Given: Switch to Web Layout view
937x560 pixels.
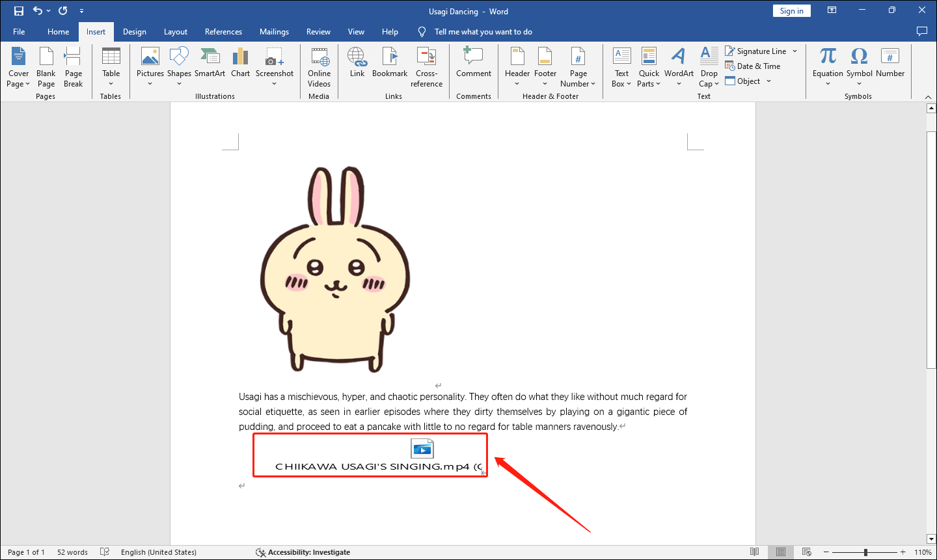Looking at the screenshot, I should coord(807,552).
